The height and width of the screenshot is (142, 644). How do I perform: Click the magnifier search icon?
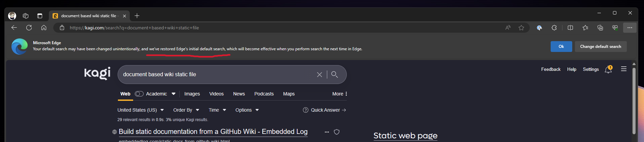point(335,75)
